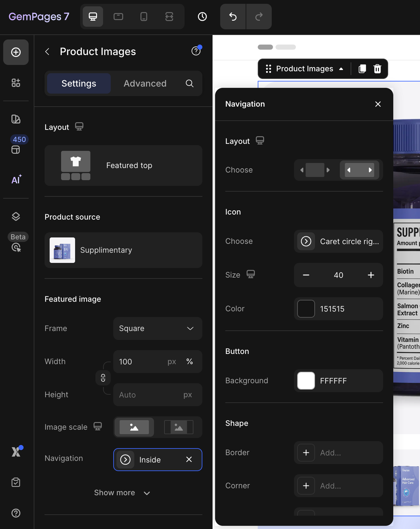Screen dimensions: 420x529
Task: Open the AI assistant in sidebar
Action: point(16,180)
